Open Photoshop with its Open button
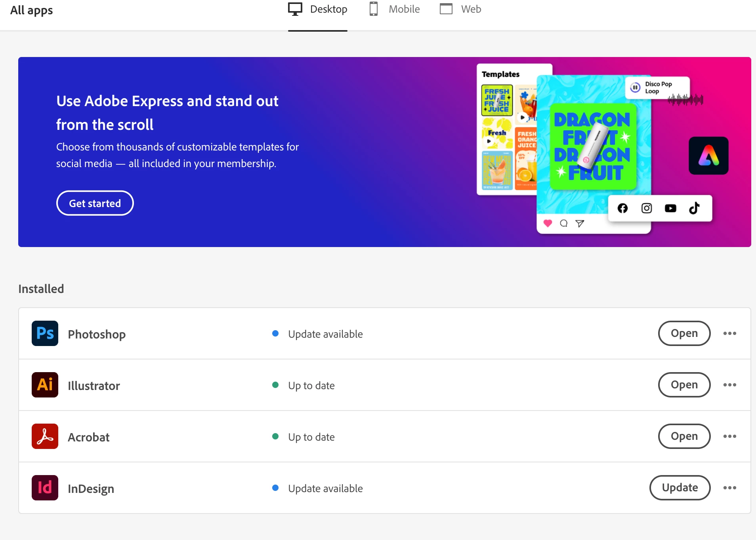Image resolution: width=756 pixels, height=540 pixels. 684,333
